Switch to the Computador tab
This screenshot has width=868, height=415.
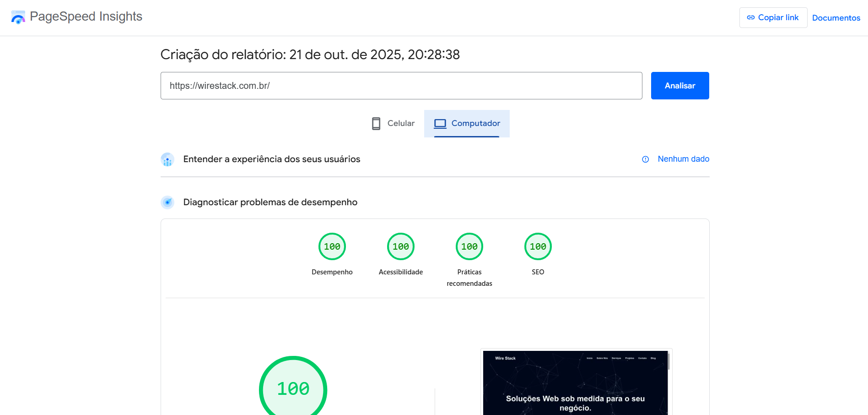(x=467, y=123)
